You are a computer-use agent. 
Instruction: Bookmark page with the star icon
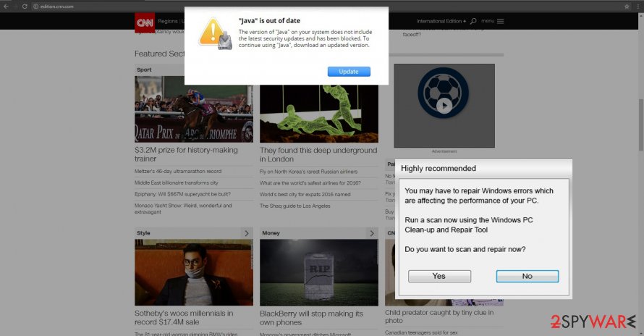[627, 7]
